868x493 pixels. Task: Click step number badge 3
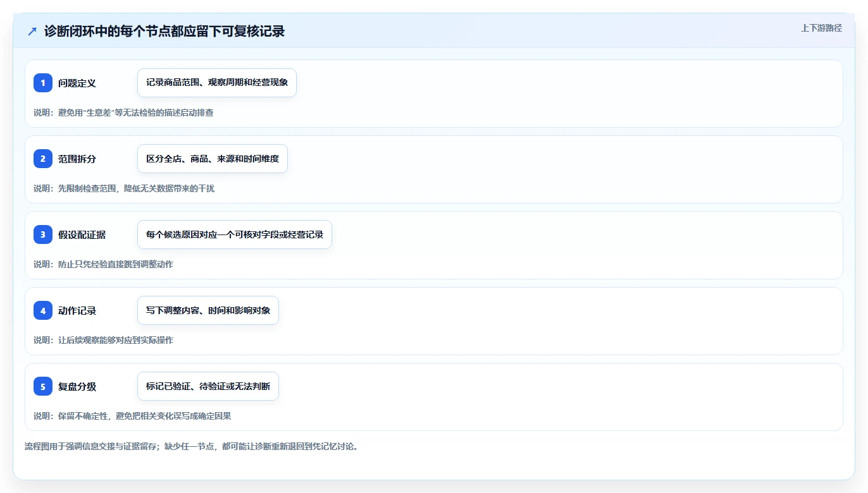(x=43, y=234)
